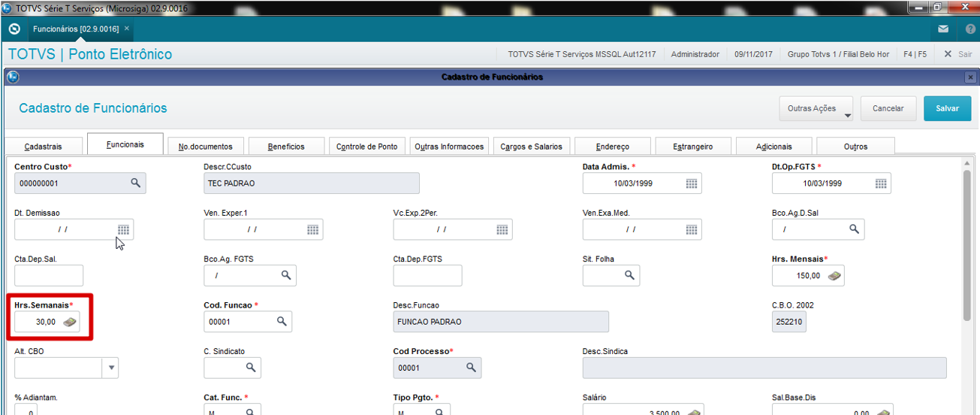The image size is (980, 415).
Task: Close the Funcionários [02.9.0016] tab
Action: pyautogui.click(x=127, y=29)
